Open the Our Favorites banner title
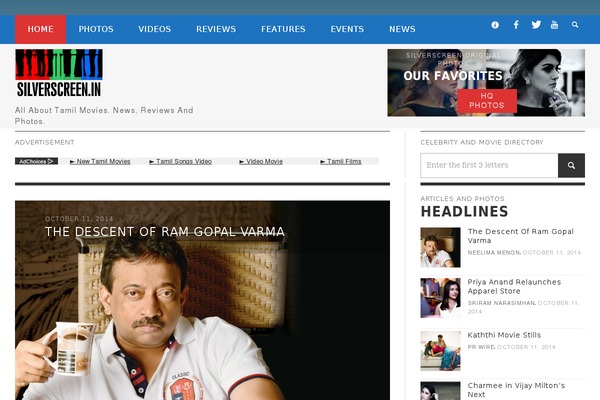Image resolution: width=600 pixels, height=400 pixels. click(453, 76)
